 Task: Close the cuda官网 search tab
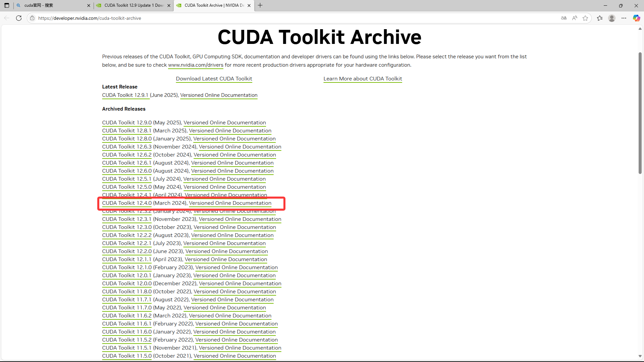tap(89, 5)
